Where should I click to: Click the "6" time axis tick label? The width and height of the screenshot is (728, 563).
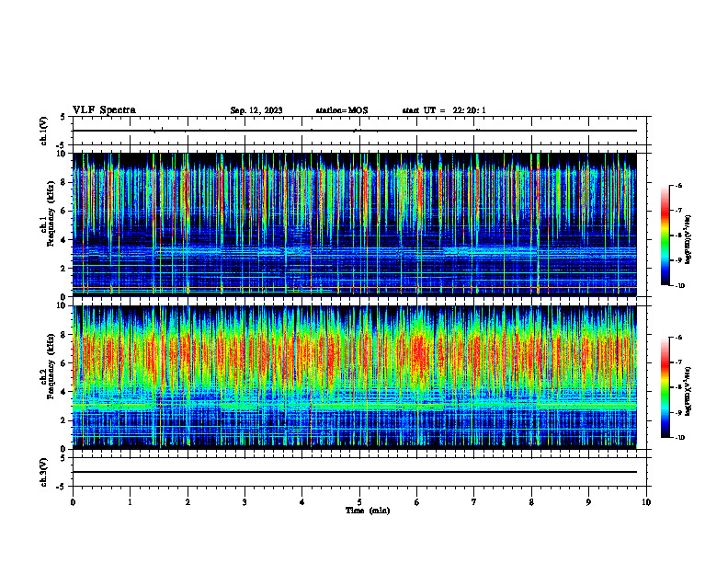point(417,502)
